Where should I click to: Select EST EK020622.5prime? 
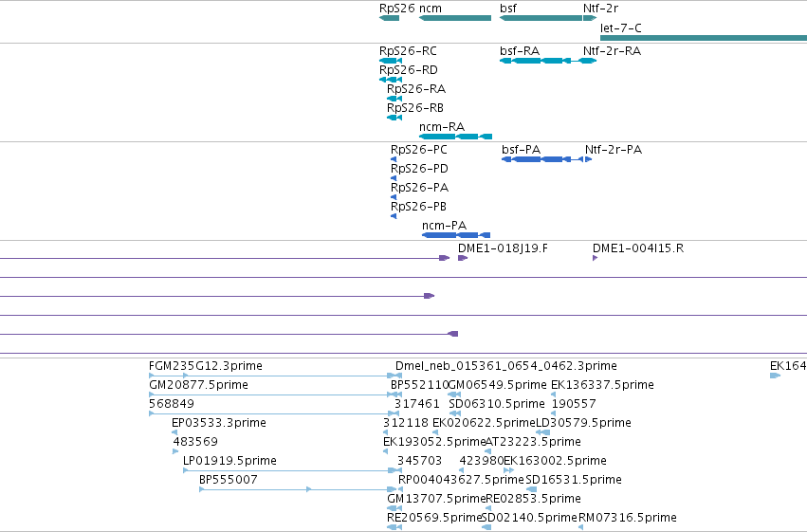point(485,423)
